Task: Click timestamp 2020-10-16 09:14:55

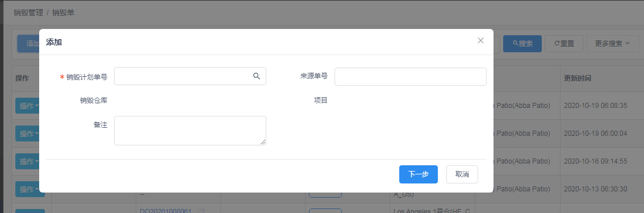Action: pos(596,161)
